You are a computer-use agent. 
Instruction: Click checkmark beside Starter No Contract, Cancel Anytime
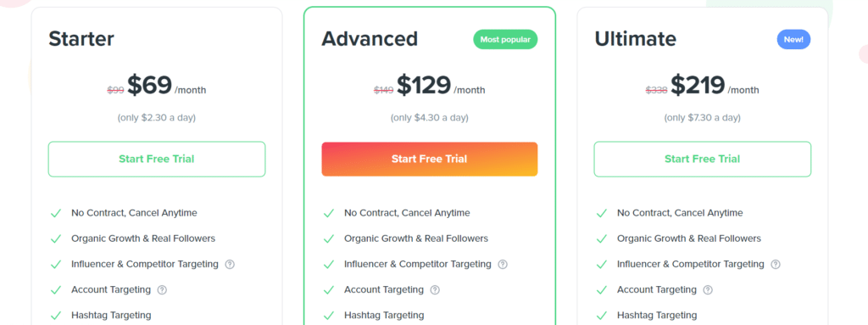[55, 213]
